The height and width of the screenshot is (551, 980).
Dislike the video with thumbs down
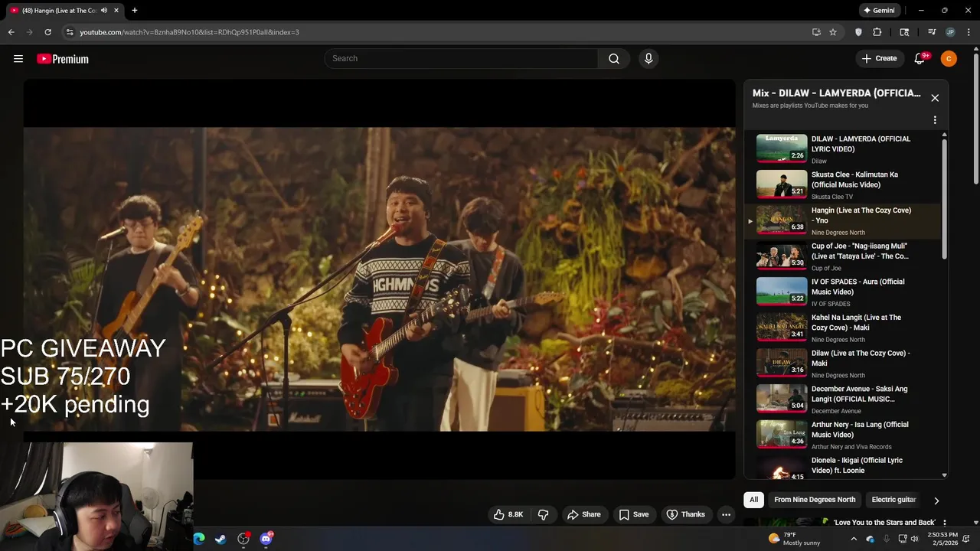coord(543,514)
